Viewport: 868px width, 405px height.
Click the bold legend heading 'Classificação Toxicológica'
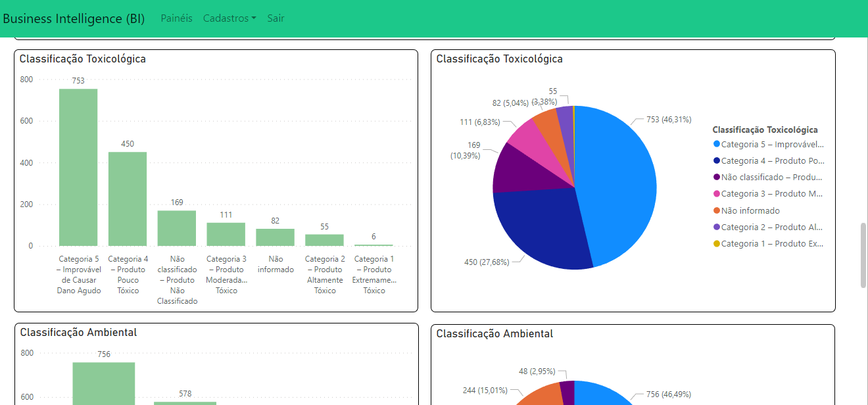pos(765,130)
